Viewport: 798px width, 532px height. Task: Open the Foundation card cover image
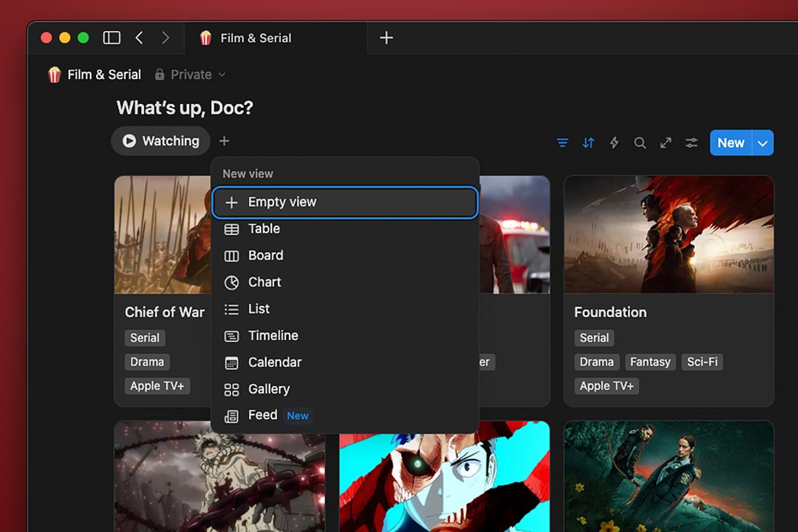tap(669, 235)
